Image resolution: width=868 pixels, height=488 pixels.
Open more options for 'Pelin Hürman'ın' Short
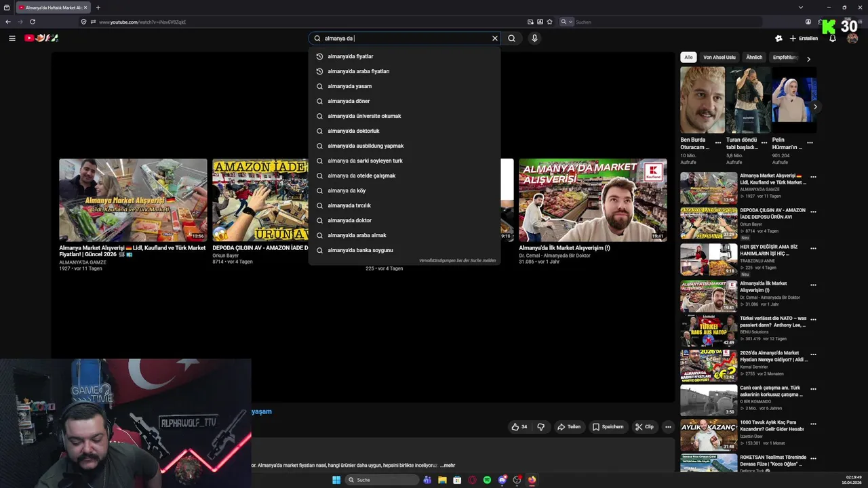click(x=810, y=142)
